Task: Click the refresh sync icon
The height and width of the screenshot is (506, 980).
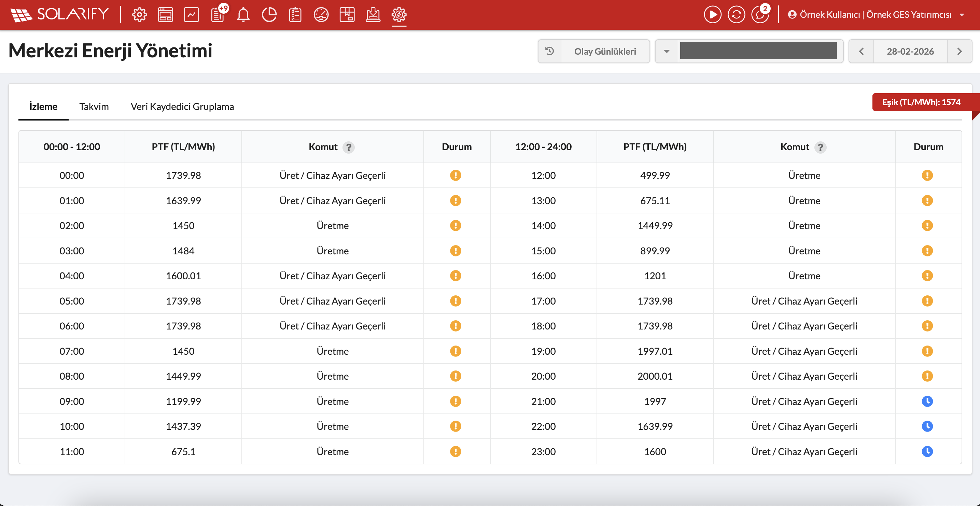Action: point(736,15)
